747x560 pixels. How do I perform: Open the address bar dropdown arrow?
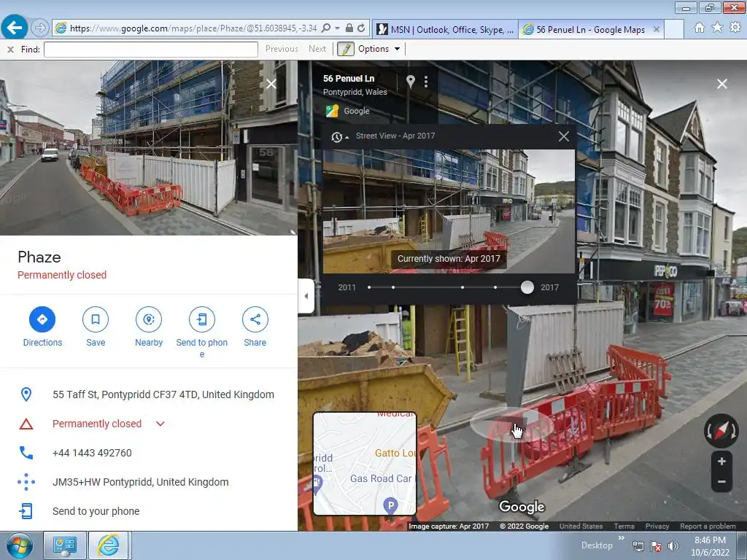[x=337, y=28]
